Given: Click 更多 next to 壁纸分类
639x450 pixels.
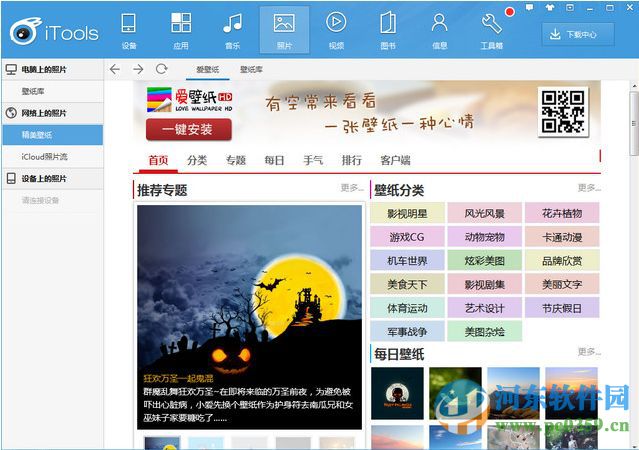Looking at the screenshot, I should pos(589,188).
